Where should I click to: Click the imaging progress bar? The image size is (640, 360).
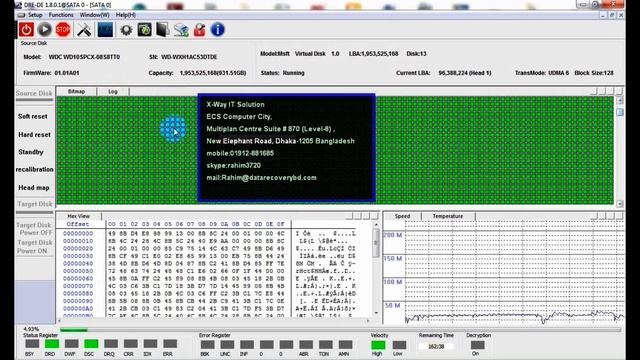point(340,329)
